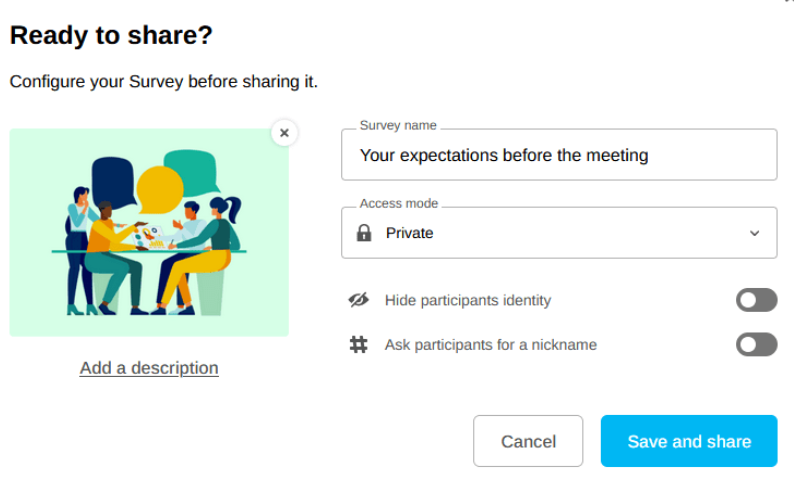Remove the survey illustration image
The height and width of the screenshot is (477, 794).
click(x=284, y=132)
